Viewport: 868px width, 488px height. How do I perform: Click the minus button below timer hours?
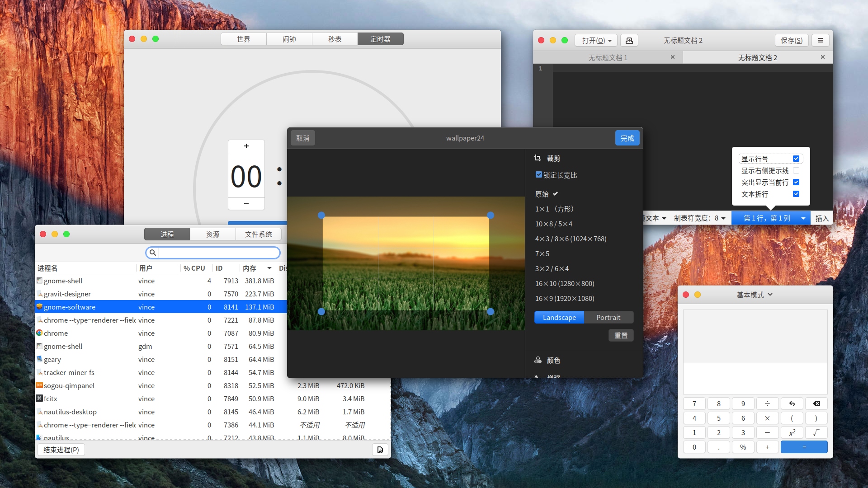246,204
